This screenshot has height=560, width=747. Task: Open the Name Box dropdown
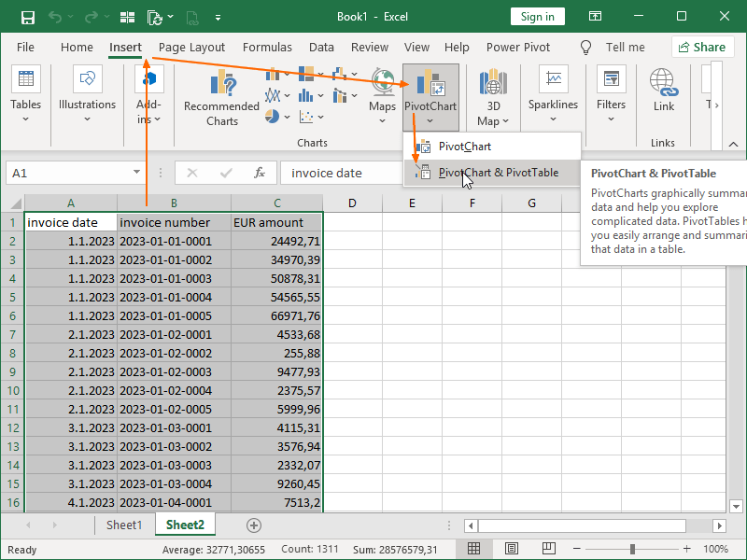[x=136, y=173]
